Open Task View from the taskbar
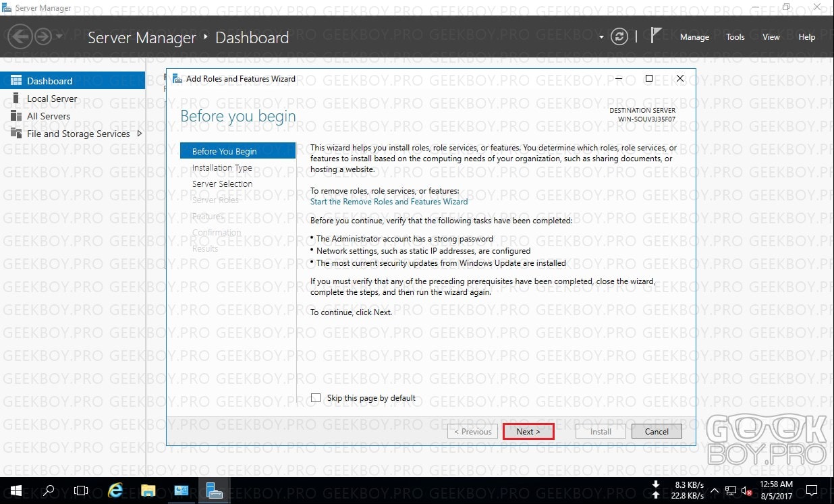The height and width of the screenshot is (504, 834). tap(81, 491)
